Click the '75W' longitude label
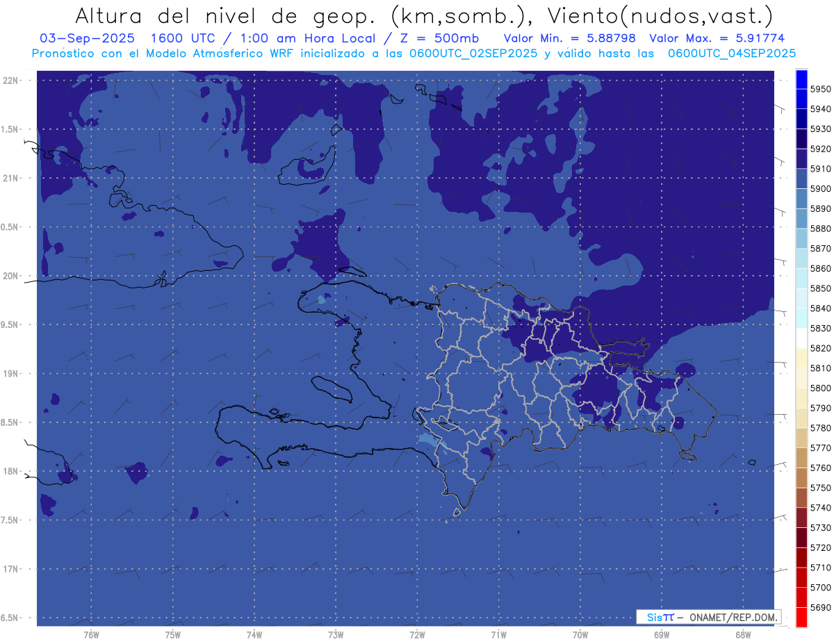This screenshot has width=834, height=644. point(173,635)
